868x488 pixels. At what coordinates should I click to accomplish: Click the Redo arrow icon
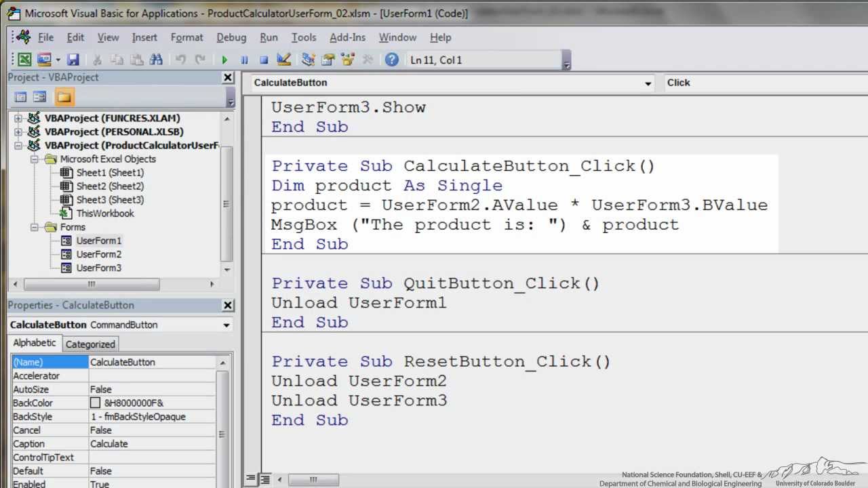coord(200,60)
